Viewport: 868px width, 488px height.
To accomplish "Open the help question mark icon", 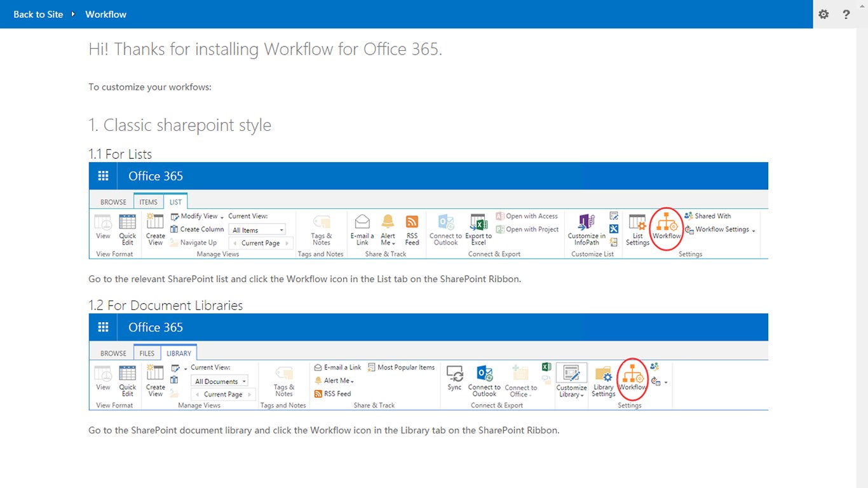I will point(846,14).
